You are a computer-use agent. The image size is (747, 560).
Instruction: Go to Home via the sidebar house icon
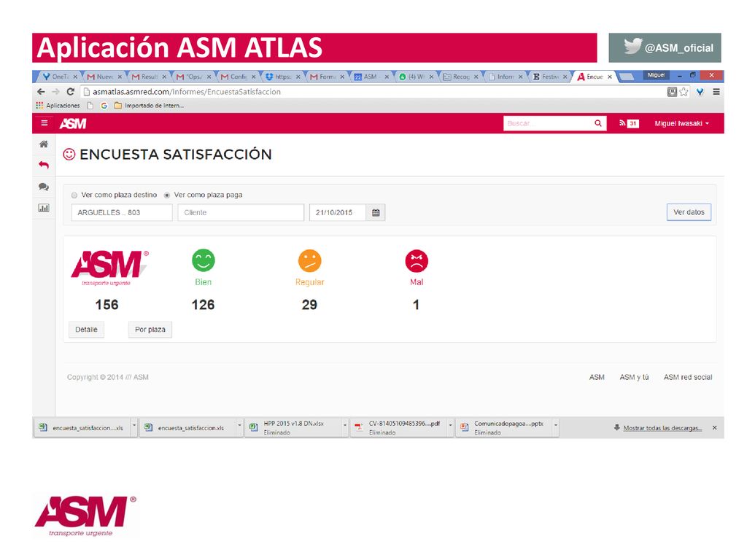click(x=43, y=144)
